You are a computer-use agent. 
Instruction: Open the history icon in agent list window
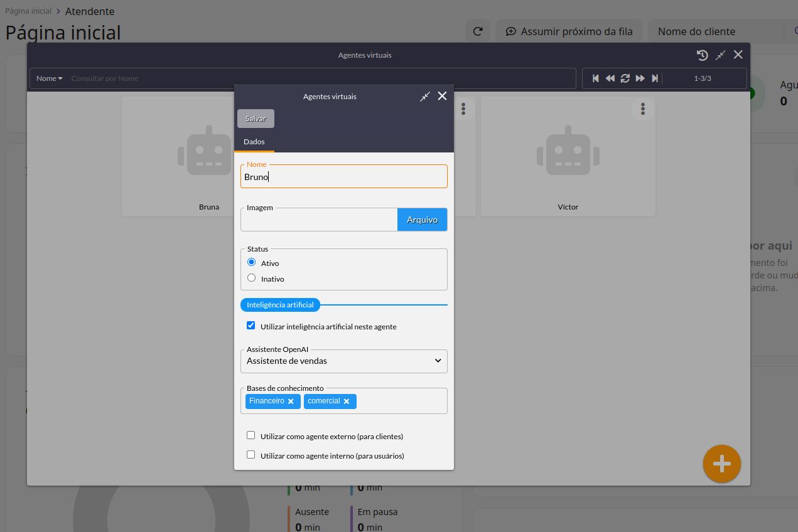[x=703, y=55]
